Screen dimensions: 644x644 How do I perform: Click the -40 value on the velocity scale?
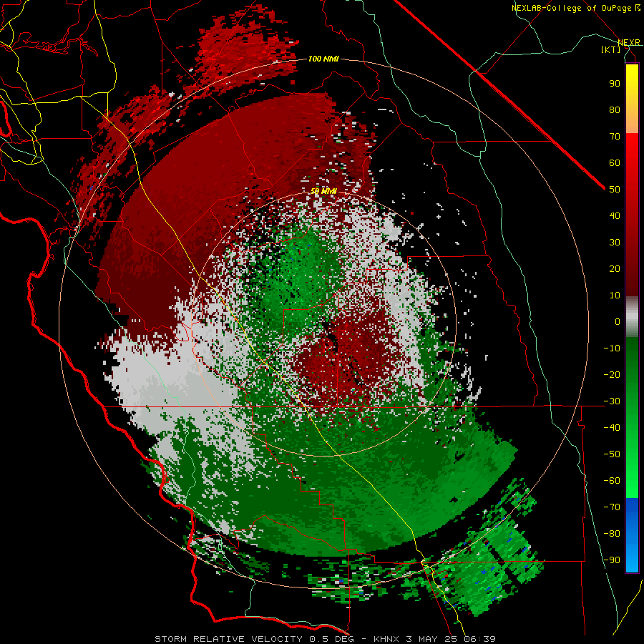pos(612,428)
